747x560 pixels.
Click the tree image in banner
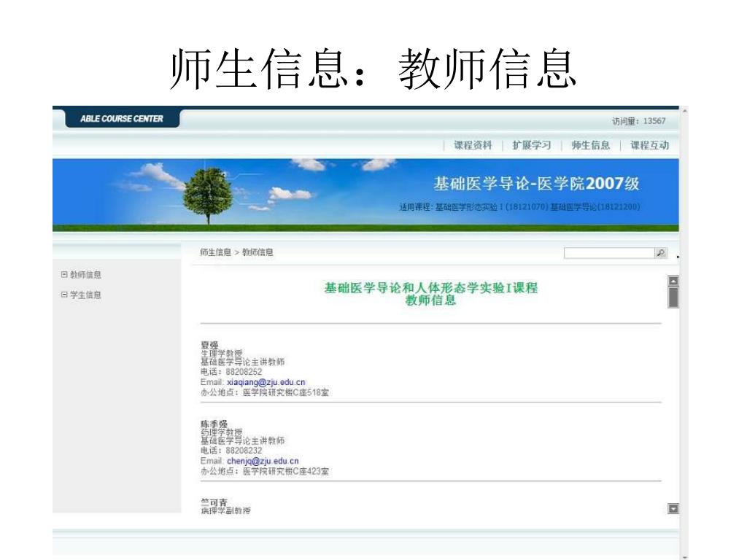pyautogui.click(x=208, y=195)
